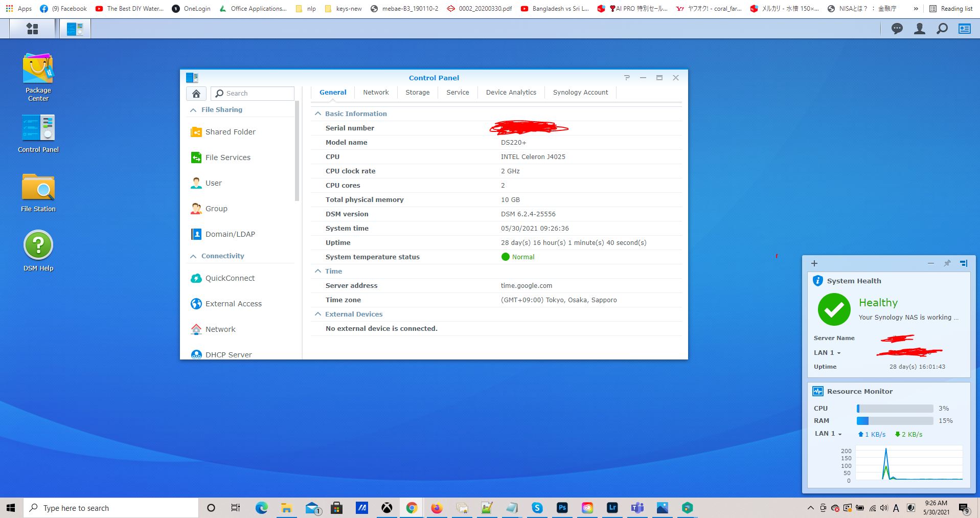
Task: Open External Access settings
Action: (226, 304)
